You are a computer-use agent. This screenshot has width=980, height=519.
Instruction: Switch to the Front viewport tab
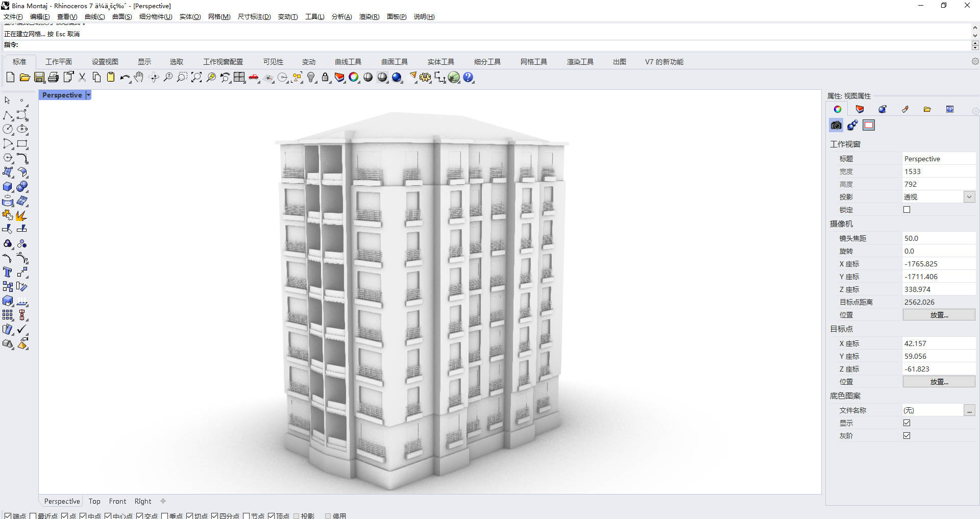pyautogui.click(x=117, y=501)
